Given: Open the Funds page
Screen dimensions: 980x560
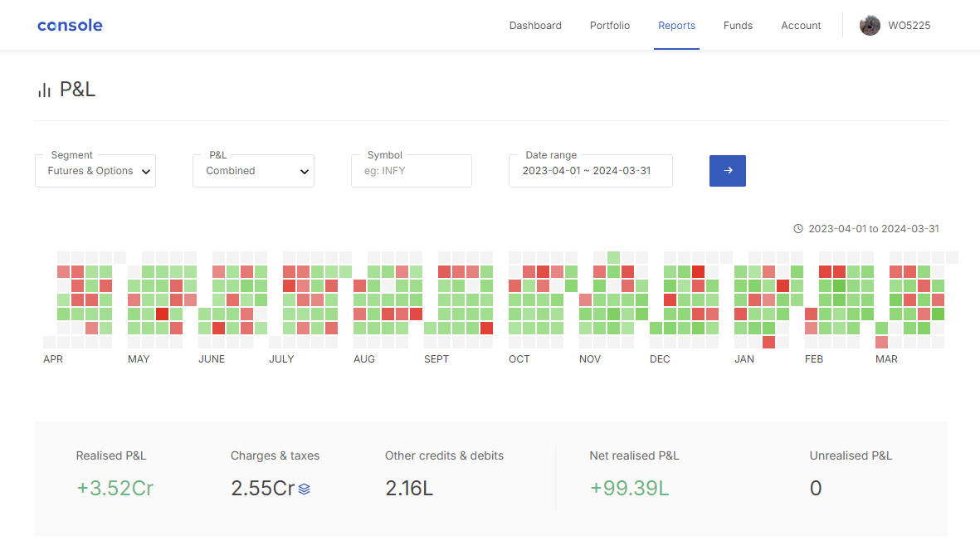Looking at the screenshot, I should [x=738, y=26].
